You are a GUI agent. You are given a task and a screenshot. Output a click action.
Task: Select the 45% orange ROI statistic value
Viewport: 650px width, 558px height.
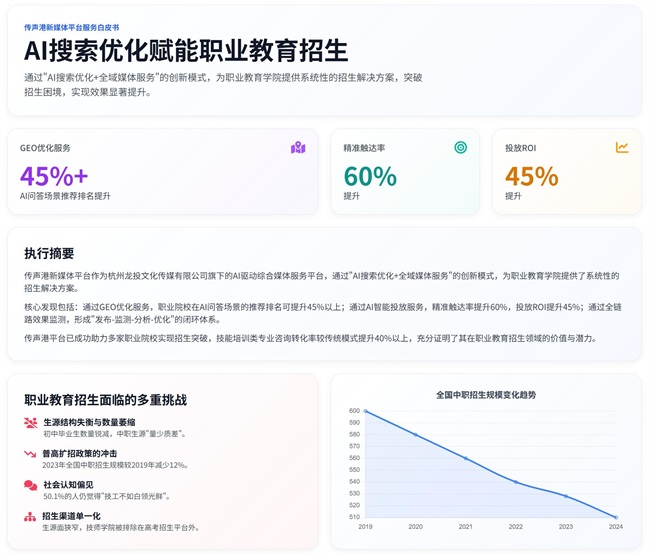click(531, 176)
